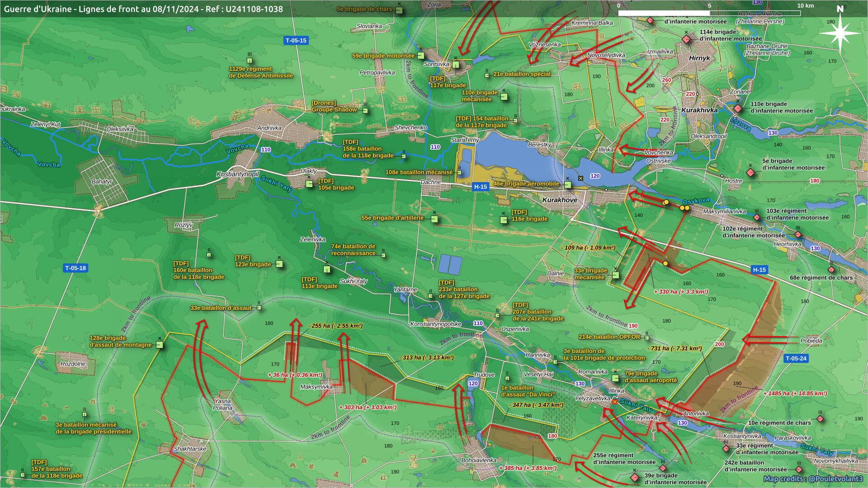
Task: Select the 108e bataillon mécanisé unit marker
Action: pos(459,173)
